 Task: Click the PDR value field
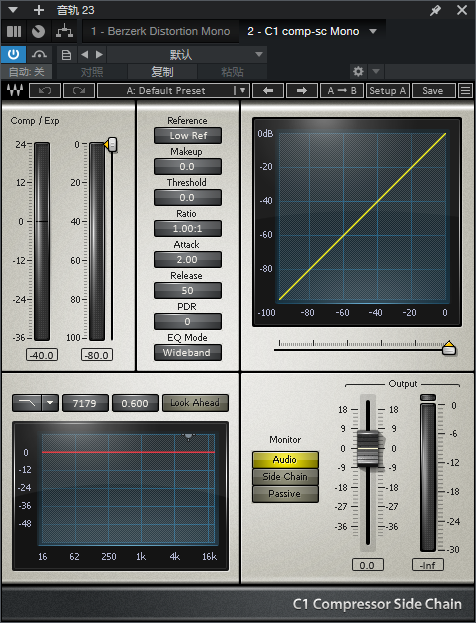point(188,321)
